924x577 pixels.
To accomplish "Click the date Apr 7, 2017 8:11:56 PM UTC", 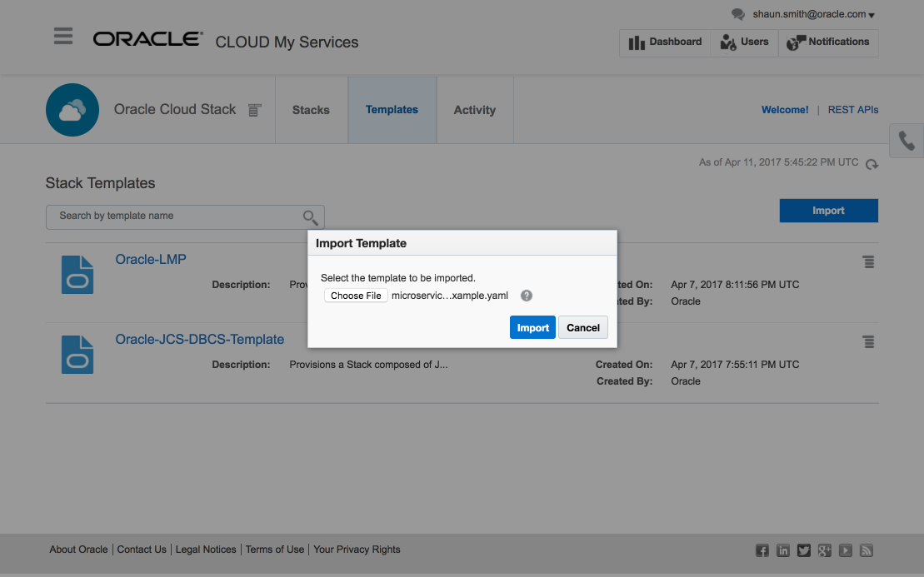I will click(735, 285).
